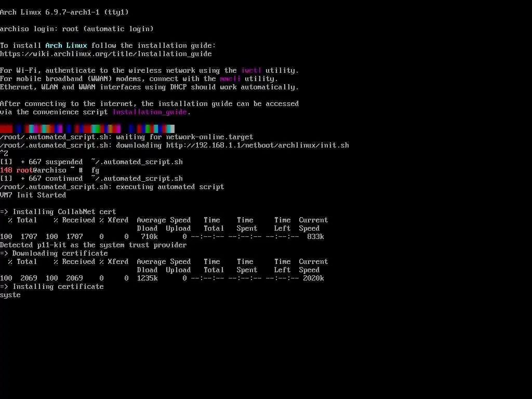The height and width of the screenshot is (399, 532).
Task: Click the 667 continued job line
Action: coord(91,179)
